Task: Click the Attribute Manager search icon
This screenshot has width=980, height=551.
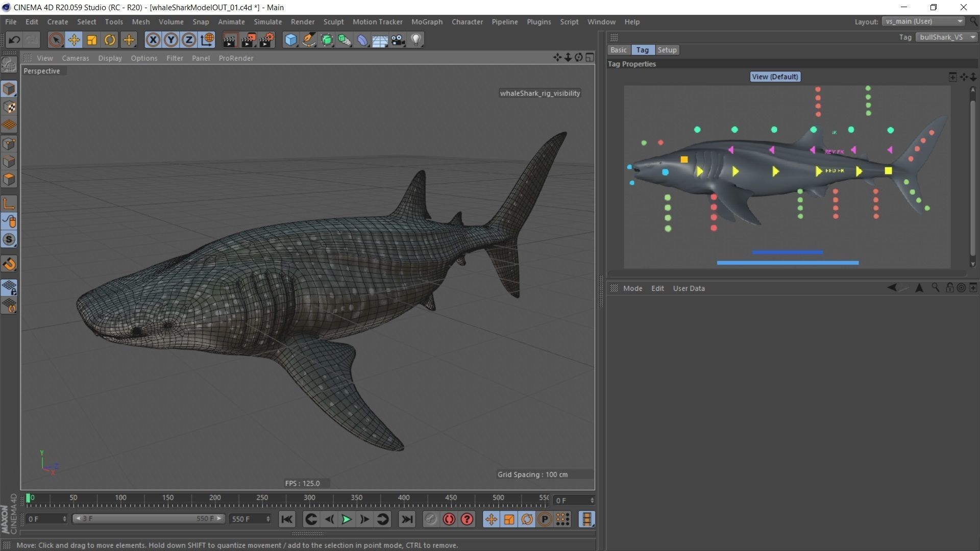Action: pyautogui.click(x=935, y=288)
